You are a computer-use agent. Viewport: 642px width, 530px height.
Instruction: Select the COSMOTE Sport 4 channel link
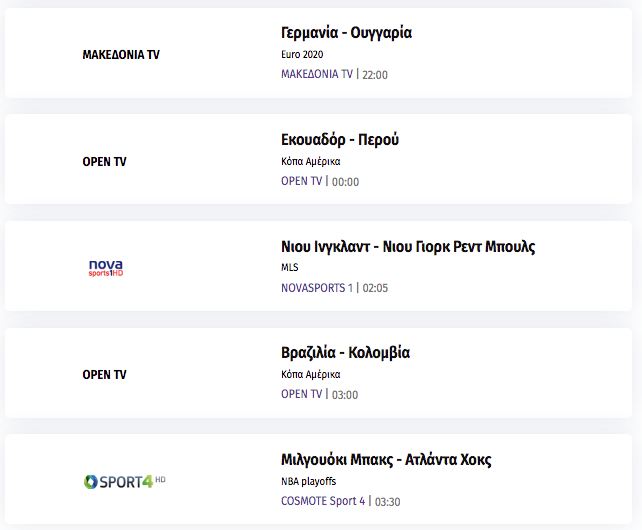click(x=323, y=501)
